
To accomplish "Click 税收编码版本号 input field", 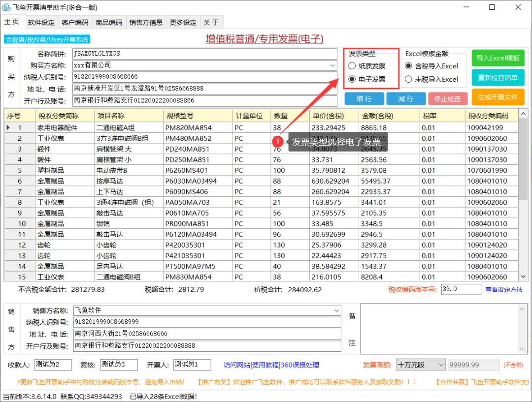I will [461, 289].
